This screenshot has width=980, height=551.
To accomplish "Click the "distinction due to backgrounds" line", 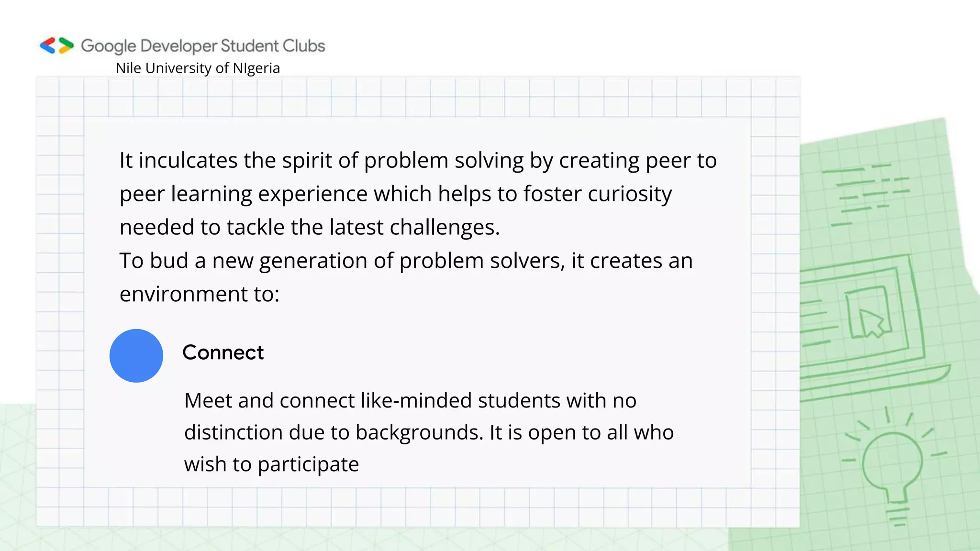I will (x=429, y=432).
